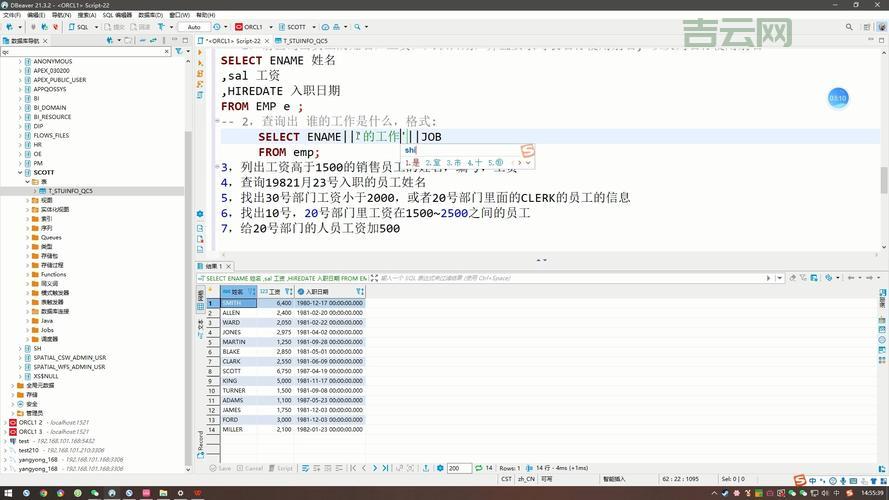Collapse the SCOTT schema node

tap(20, 172)
